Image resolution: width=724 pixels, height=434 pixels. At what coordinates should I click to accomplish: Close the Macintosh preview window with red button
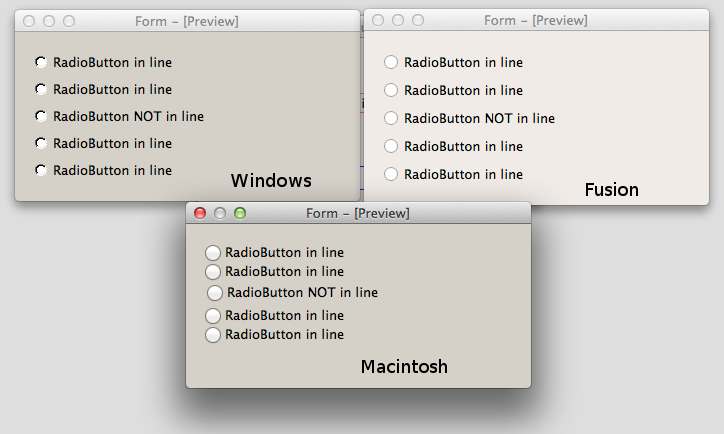[x=200, y=213]
